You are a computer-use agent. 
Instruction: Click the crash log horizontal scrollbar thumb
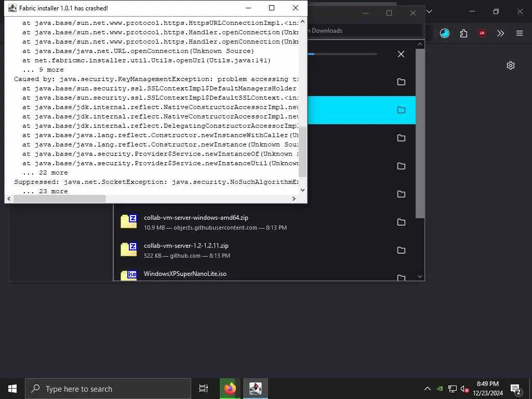[x=59, y=199]
